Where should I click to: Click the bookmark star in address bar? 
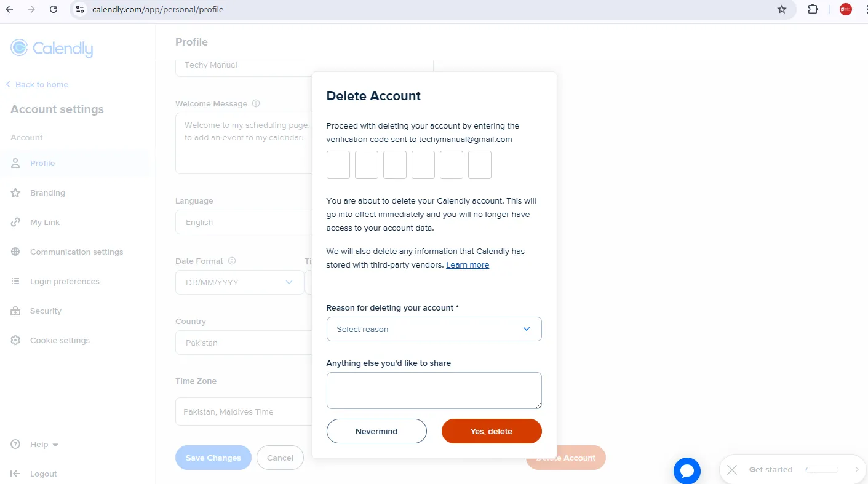point(782,9)
